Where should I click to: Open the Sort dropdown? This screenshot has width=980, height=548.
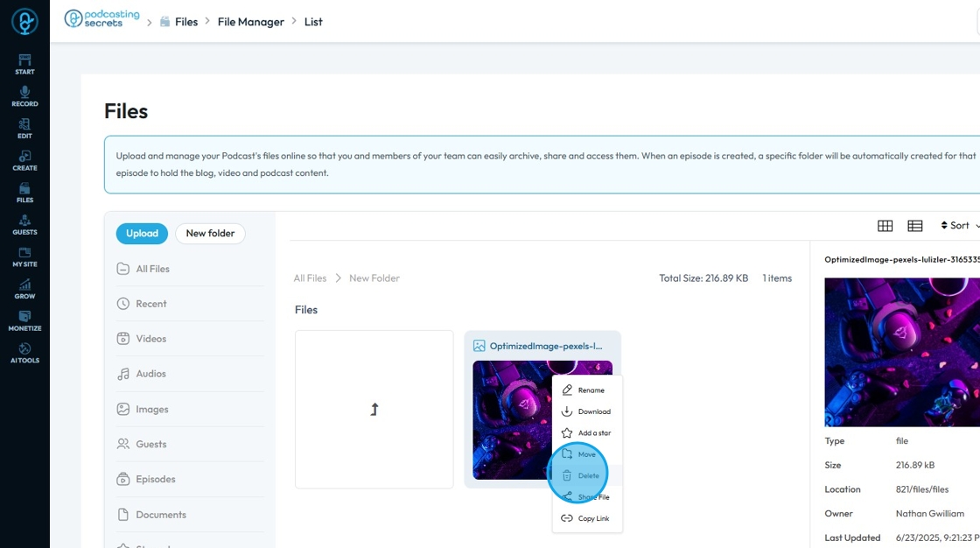(959, 225)
